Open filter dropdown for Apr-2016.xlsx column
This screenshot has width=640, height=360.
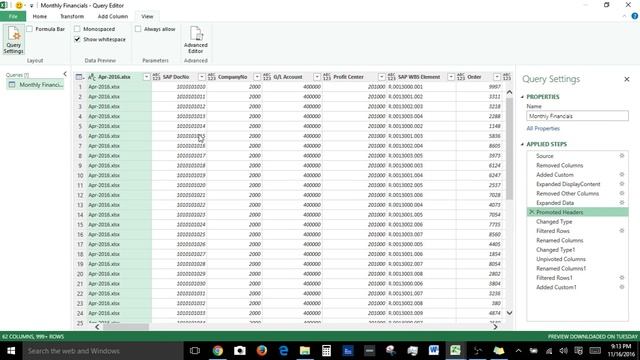tap(147, 77)
